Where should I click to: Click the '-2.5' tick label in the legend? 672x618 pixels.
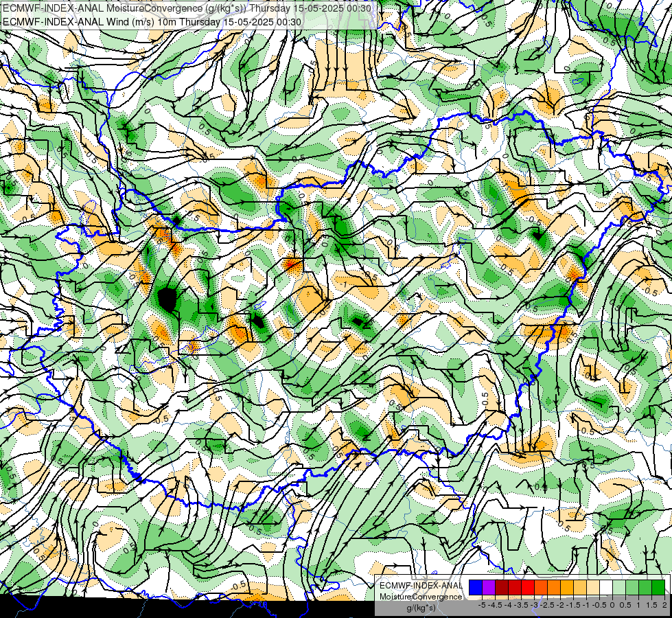tap(547, 605)
